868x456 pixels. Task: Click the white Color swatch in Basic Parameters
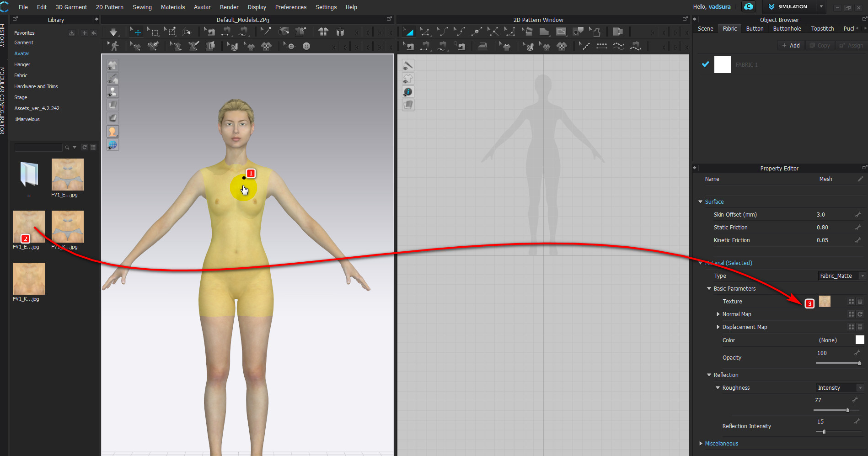[859, 340]
